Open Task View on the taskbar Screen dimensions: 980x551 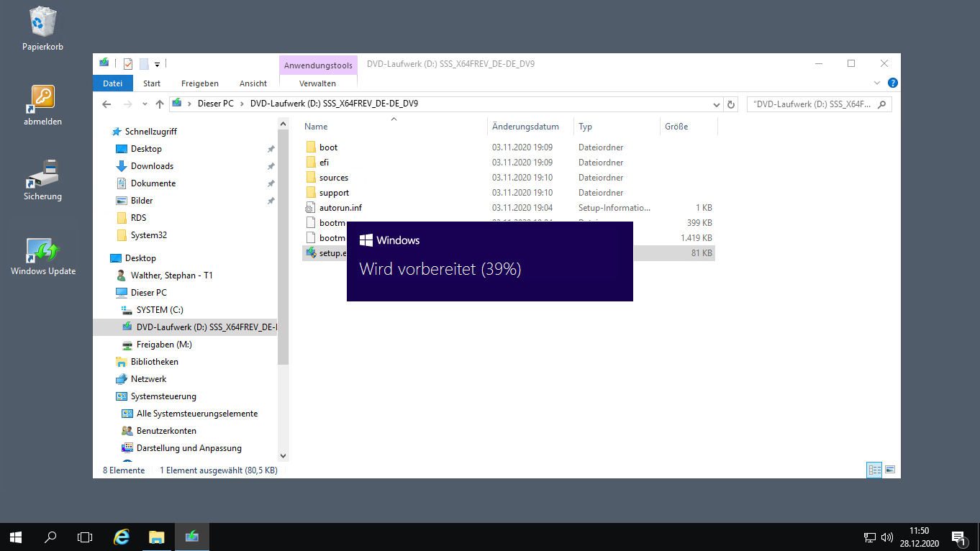click(x=85, y=537)
